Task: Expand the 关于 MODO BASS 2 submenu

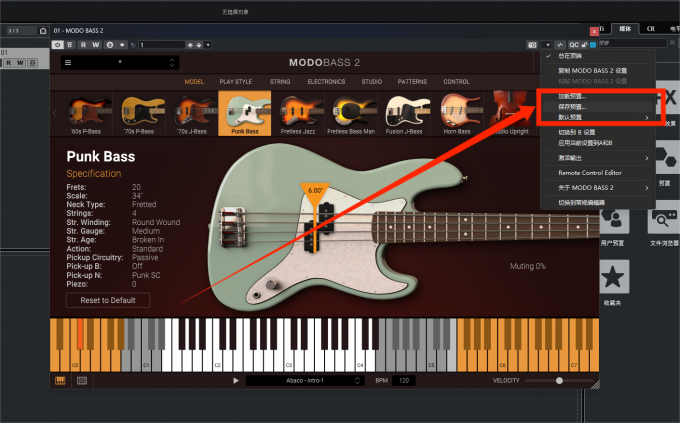Action: pos(598,187)
